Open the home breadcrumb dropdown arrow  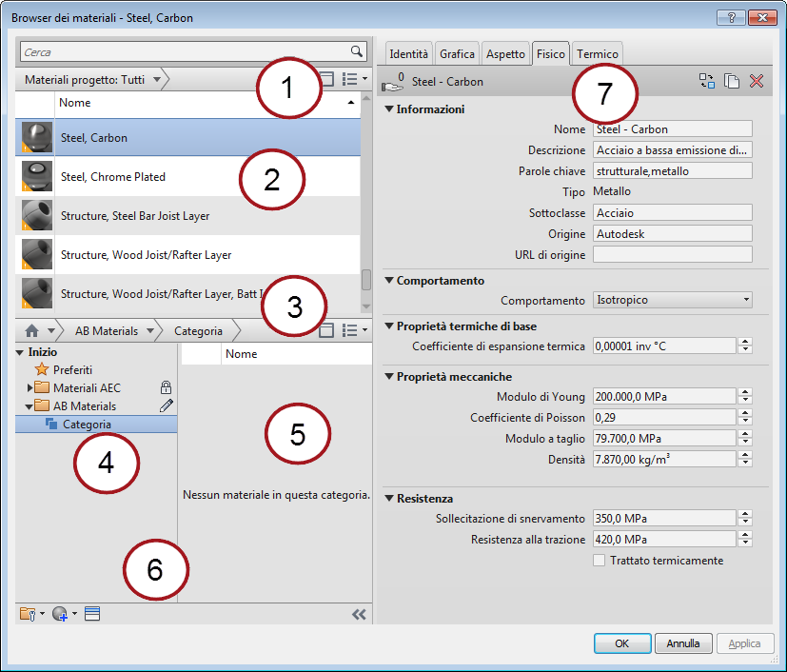tap(51, 330)
